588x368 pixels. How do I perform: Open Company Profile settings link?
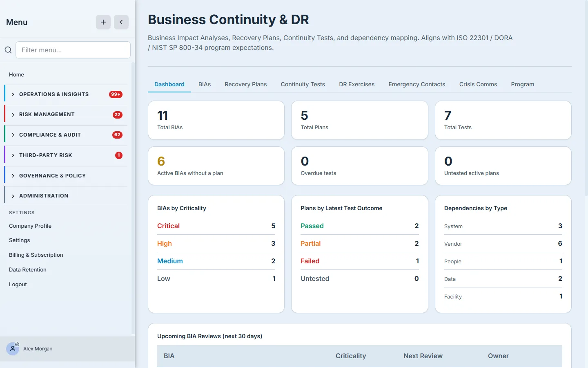point(30,226)
